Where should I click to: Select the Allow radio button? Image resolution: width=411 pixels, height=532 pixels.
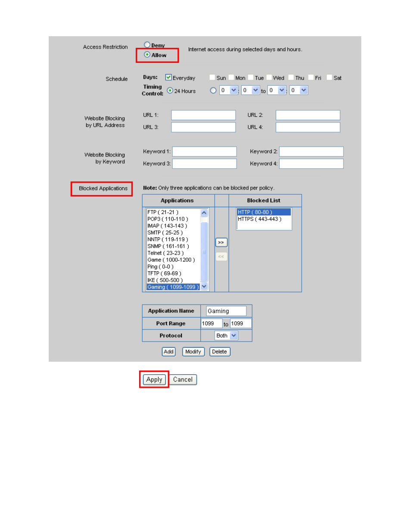coord(147,55)
